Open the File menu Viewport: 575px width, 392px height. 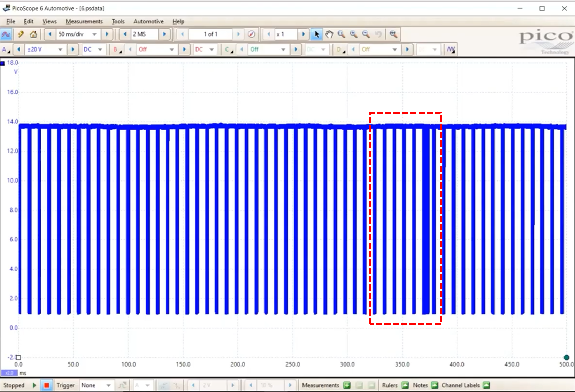[x=10, y=21]
